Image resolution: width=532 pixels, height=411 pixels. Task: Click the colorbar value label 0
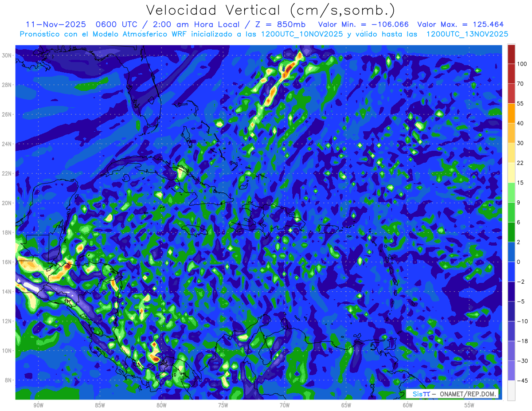519,262
